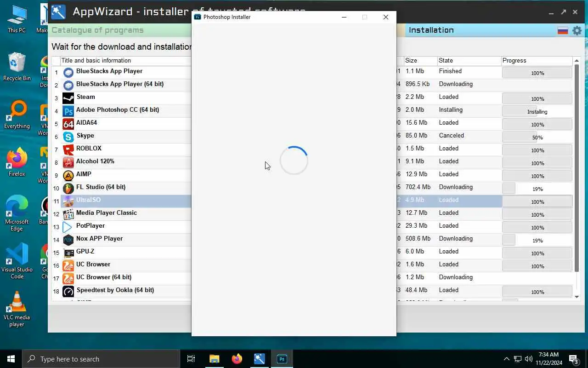This screenshot has width=588, height=368.
Task: Sort by Title and basic information header
Action: tap(125, 61)
